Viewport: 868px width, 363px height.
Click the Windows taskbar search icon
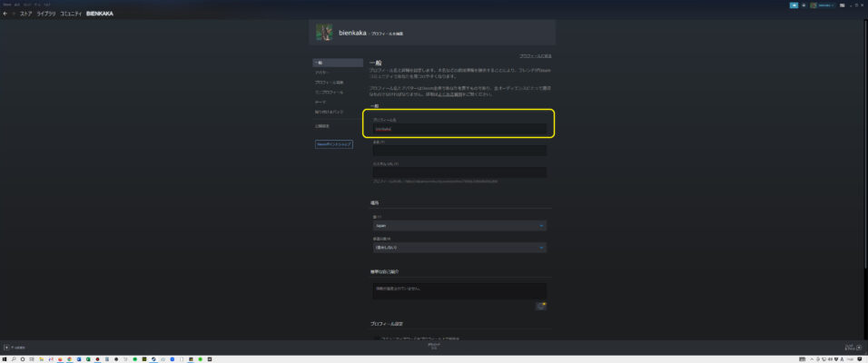14,358
